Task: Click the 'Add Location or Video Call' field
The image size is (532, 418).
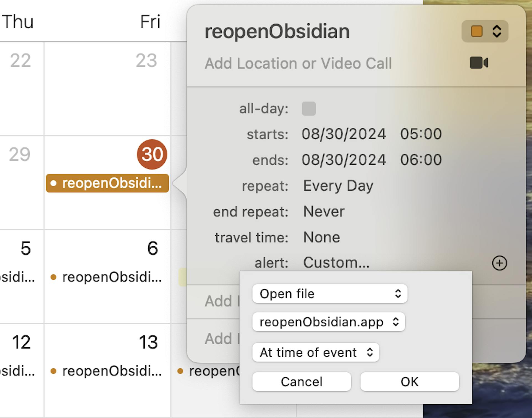Action: point(298,63)
